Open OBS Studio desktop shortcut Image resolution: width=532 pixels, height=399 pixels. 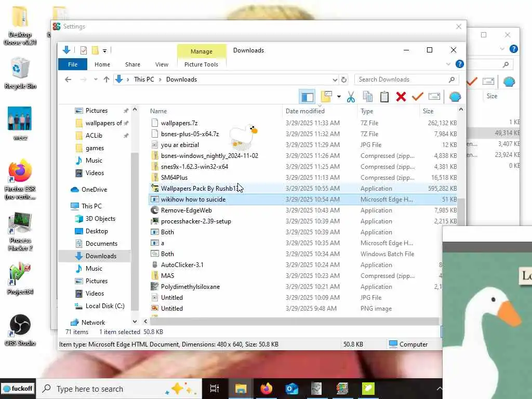click(x=20, y=330)
